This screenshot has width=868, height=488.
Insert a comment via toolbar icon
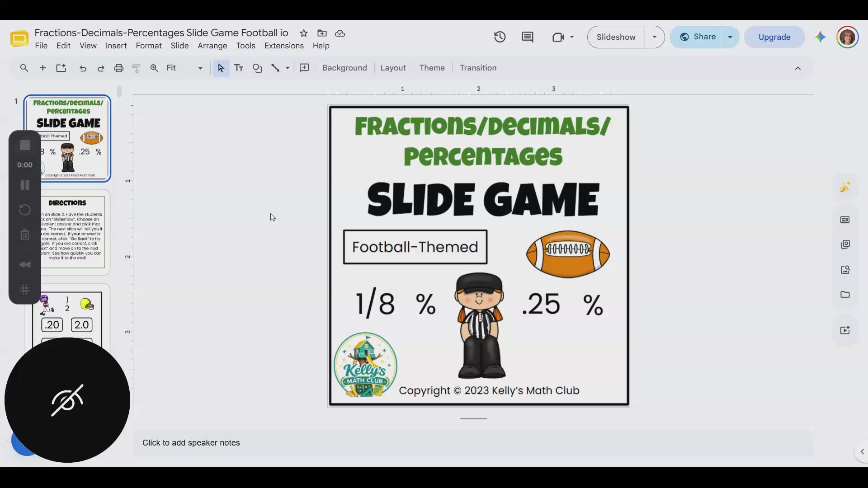click(x=304, y=68)
